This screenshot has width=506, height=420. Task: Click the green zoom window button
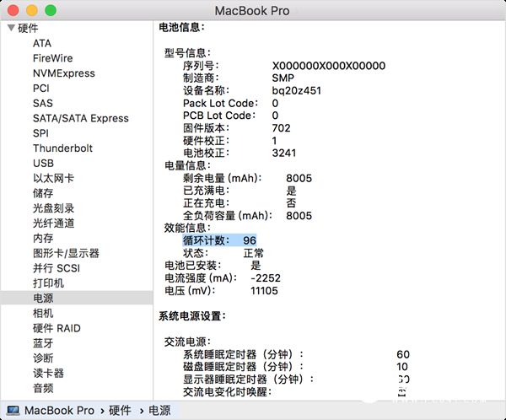tap(51, 10)
